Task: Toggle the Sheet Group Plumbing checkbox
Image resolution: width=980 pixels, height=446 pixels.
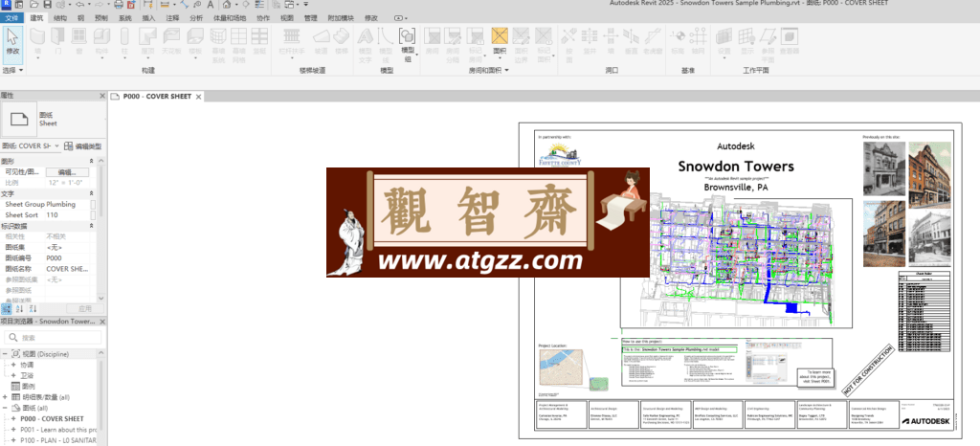Action: point(93,204)
